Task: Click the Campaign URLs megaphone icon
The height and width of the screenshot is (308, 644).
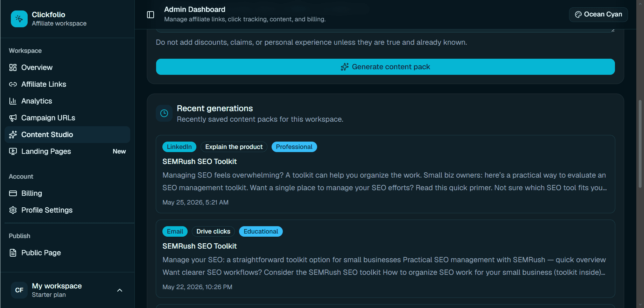Action: 13,118
